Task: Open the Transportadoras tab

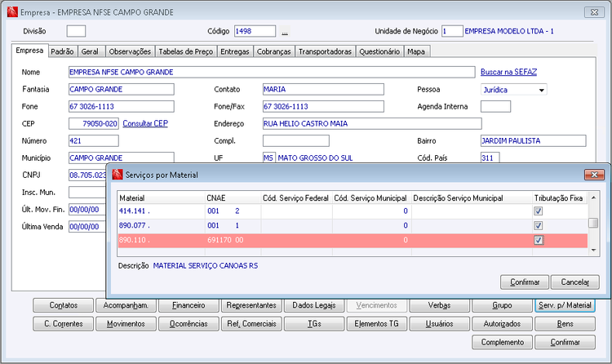Action: [x=325, y=51]
